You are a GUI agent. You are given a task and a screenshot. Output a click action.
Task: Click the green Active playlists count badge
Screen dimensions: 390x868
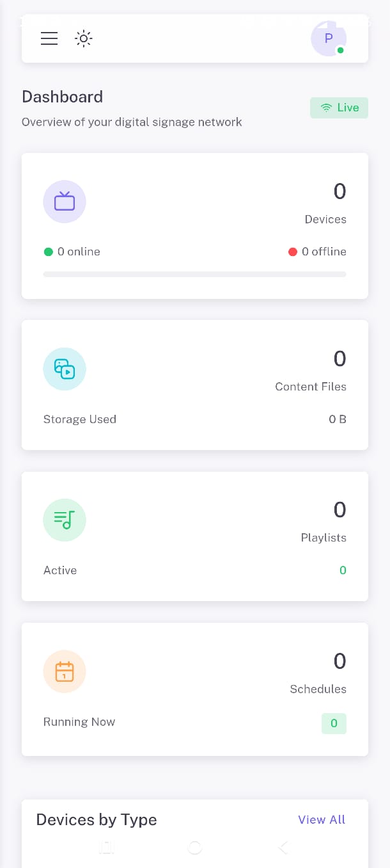(x=343, y=570)
